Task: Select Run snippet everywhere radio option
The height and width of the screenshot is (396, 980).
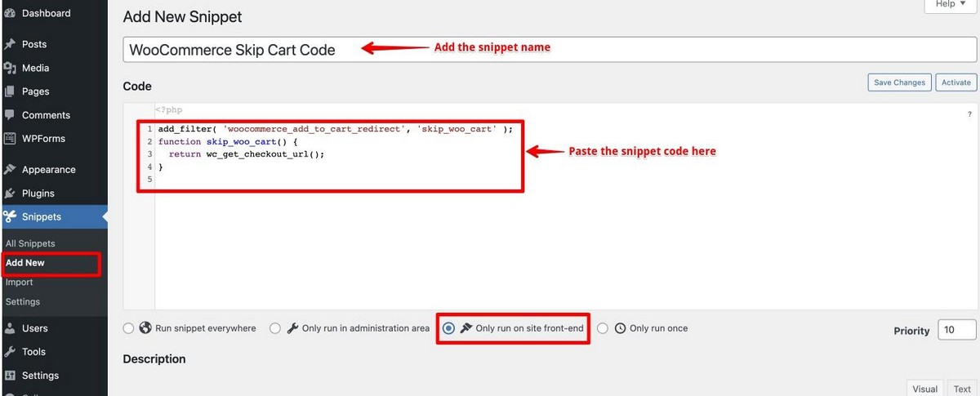Action: click(x=128, y=328)
